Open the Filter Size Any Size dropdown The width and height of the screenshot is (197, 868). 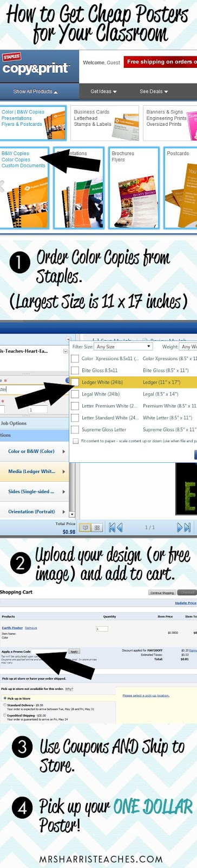(x=124, y=347)
